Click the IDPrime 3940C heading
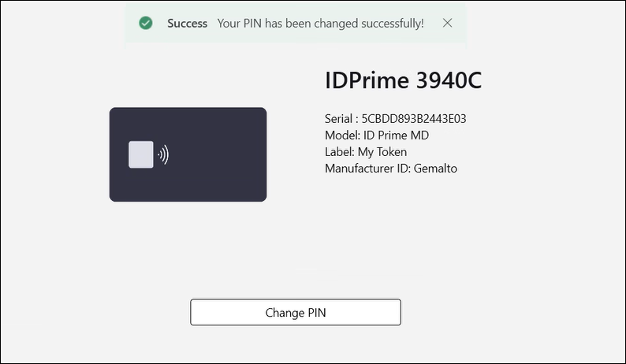The image size is (626, 364). pyautogui.click(x=403, y=80)
